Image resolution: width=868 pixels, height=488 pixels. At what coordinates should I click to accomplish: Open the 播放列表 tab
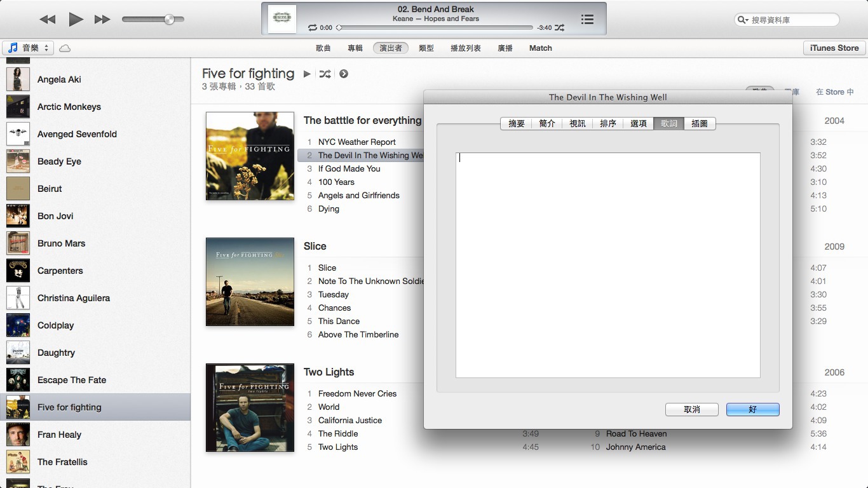466,48
